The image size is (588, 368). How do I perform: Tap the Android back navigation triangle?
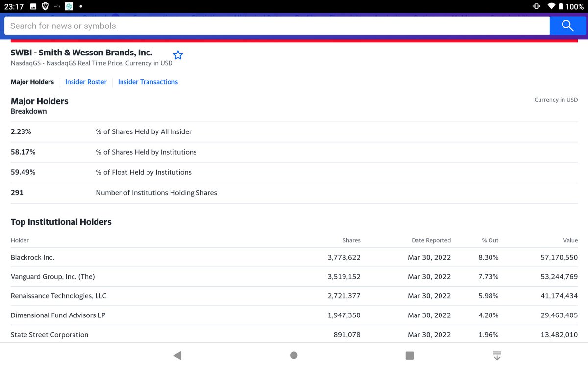click(177, 355)
